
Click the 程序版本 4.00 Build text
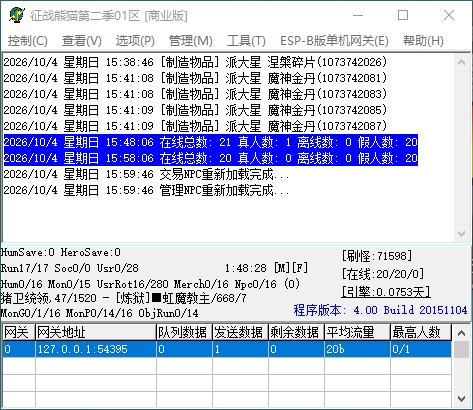point(380,310)
